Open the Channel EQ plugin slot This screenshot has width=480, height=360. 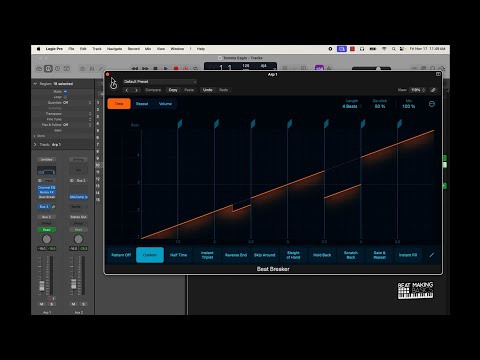click(47, 188)
